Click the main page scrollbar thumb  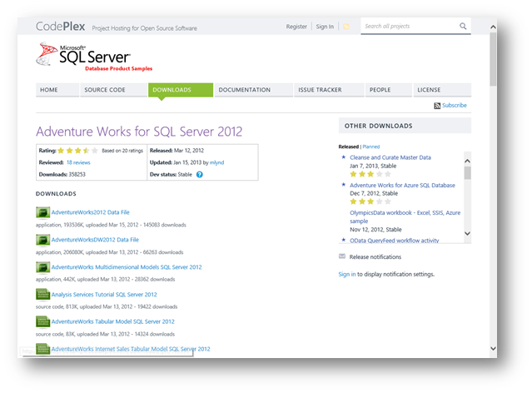point(493,59)
